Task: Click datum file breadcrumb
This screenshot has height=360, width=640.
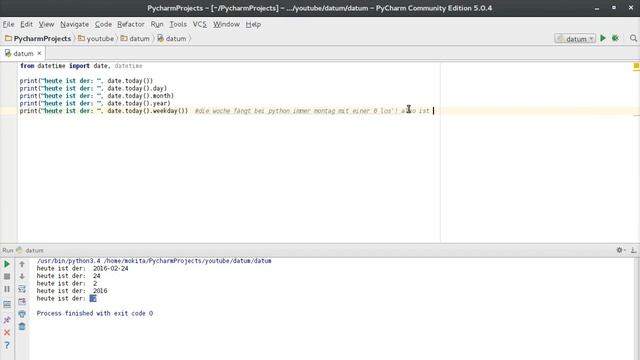Action: (x=172, y=38)
